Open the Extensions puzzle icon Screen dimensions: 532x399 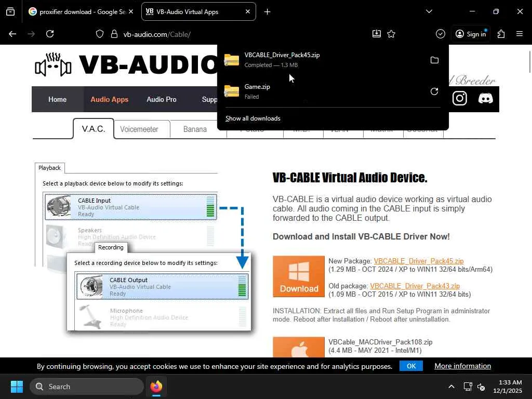501,34
